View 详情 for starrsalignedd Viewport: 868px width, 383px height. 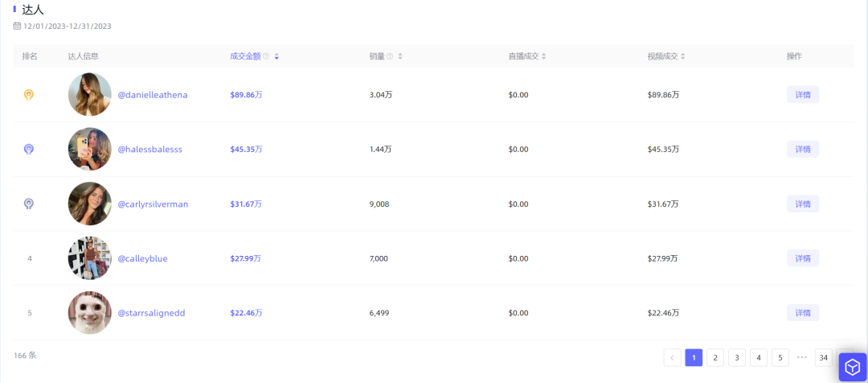coord(803,313)
